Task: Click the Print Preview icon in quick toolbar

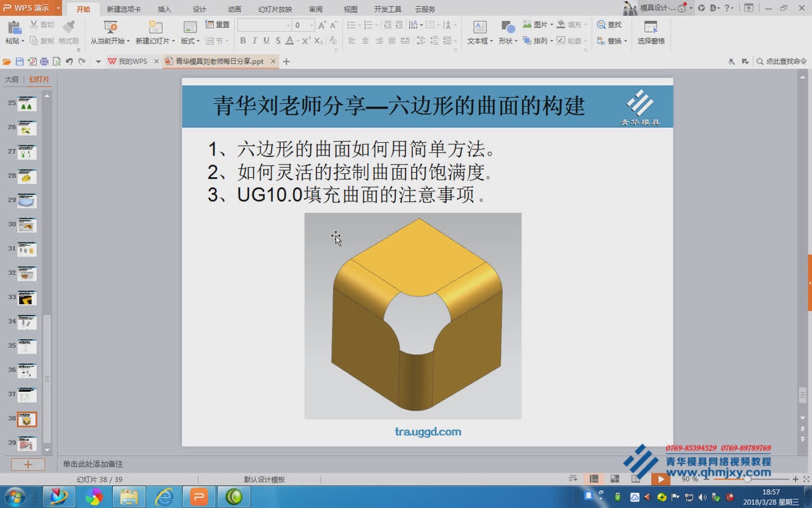Action: (56, 62)
